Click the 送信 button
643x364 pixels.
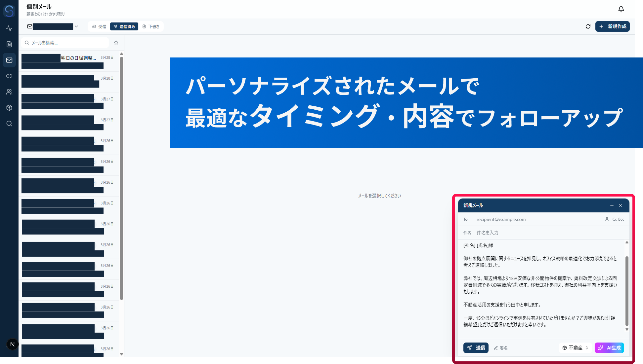[x=476, y=348]
